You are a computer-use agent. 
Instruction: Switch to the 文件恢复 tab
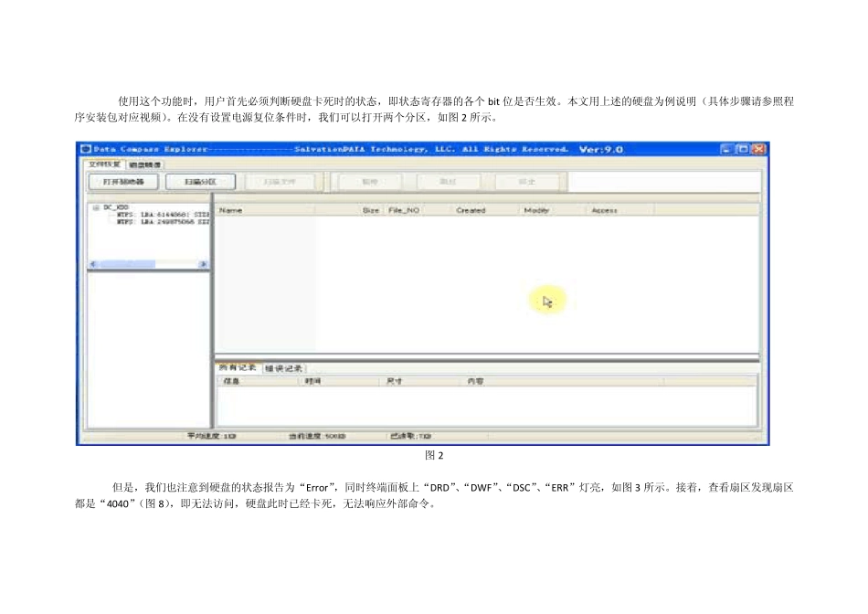[x=105, y=164]
